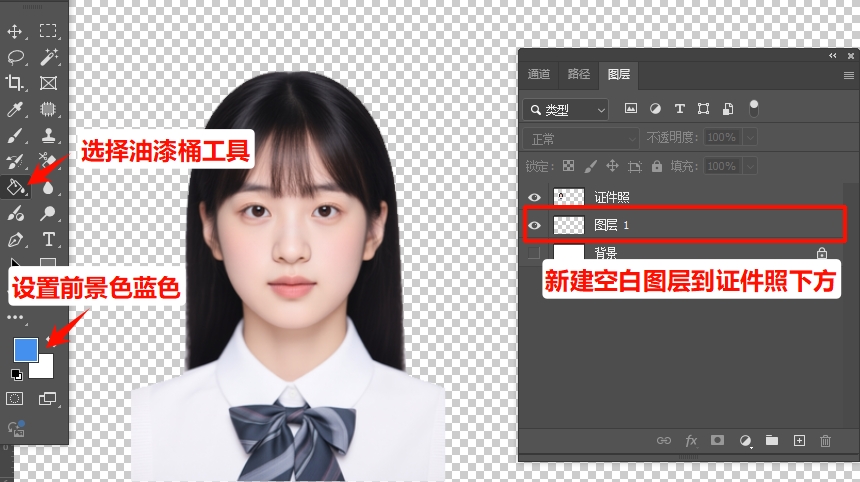The image size is (860, 482).
Task: Reset default foreground and background colors
Action: pos(16,375)
